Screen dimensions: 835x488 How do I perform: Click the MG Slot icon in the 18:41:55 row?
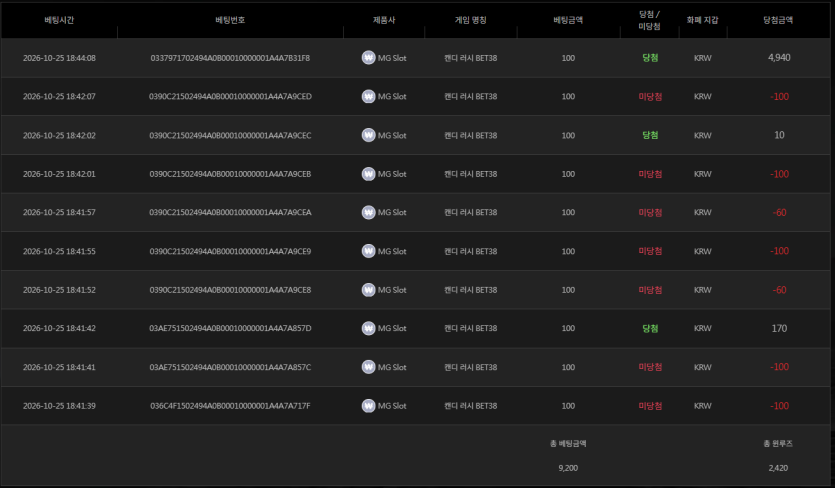[x=369, y=251]
